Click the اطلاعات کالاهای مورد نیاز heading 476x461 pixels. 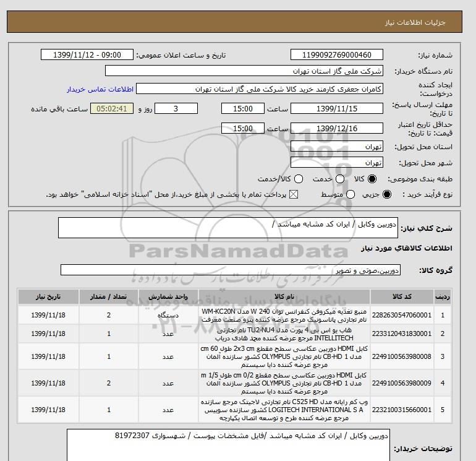point(407,248)
